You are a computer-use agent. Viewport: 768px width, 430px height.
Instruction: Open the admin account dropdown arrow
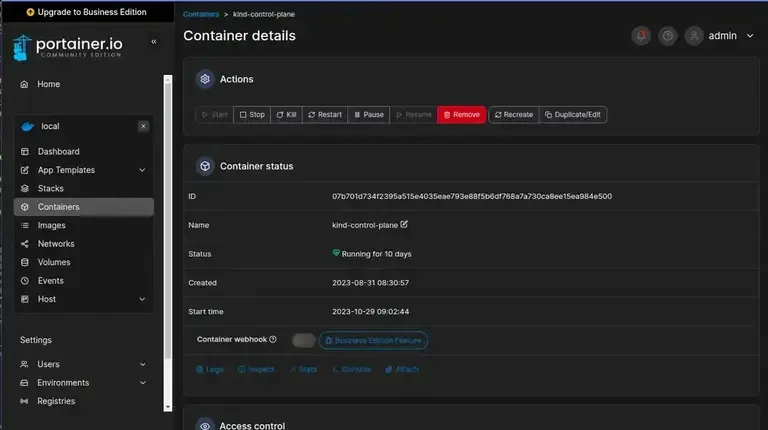(x=750, y=36)
